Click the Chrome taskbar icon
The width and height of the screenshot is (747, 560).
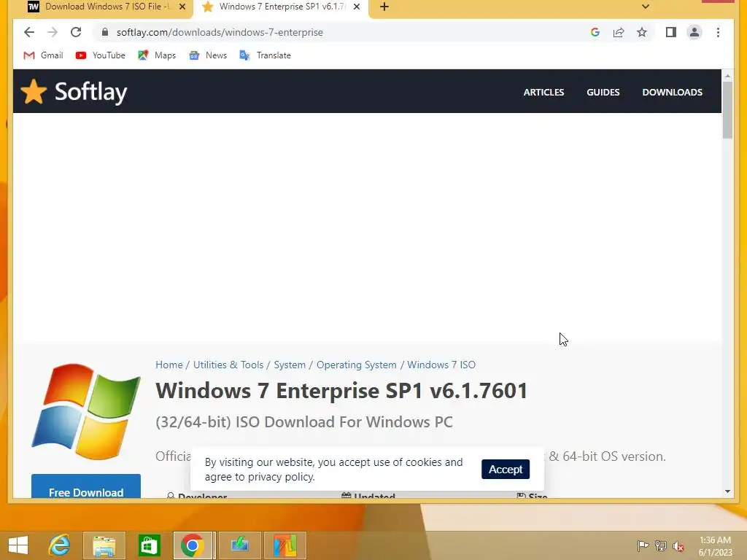pyautogui.click(x=193, y=545)
